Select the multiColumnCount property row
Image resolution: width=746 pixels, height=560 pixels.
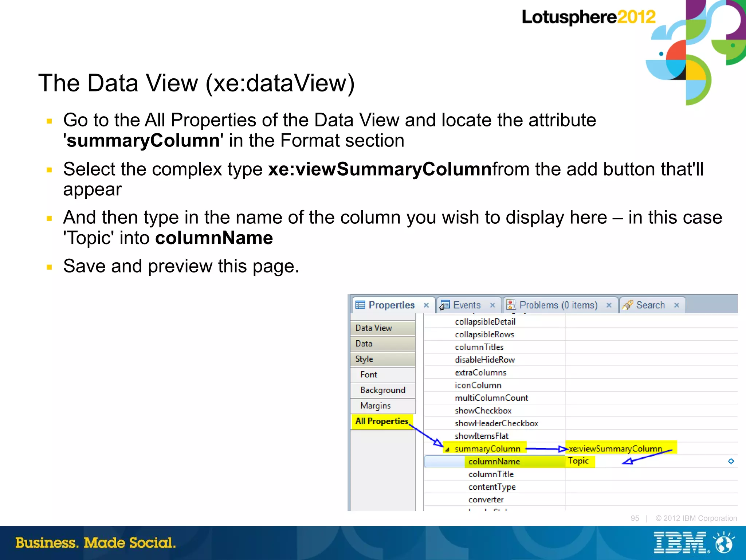point(581,398)
